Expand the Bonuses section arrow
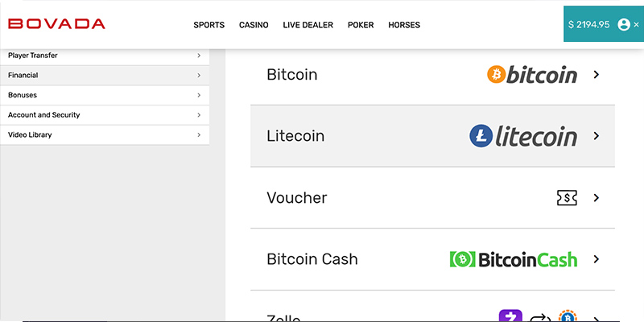This screenshot has width=644, height=322. click(199, 95)
